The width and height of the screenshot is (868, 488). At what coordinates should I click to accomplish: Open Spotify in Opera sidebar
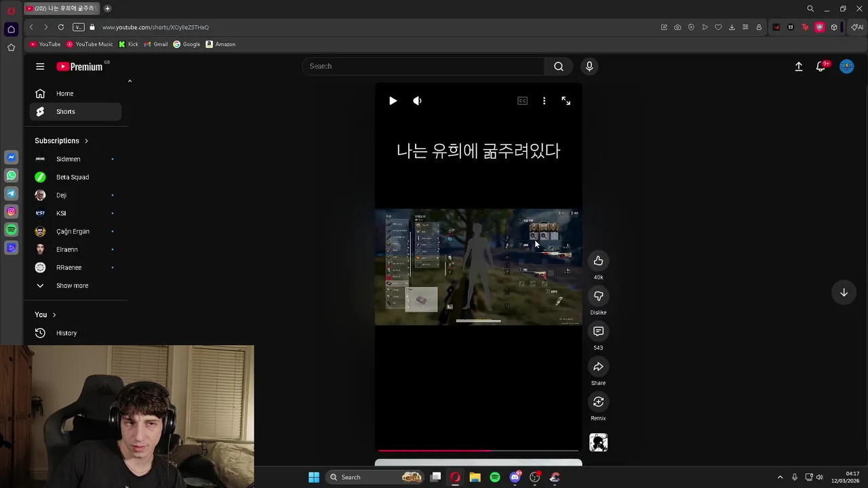click(11, 230)
